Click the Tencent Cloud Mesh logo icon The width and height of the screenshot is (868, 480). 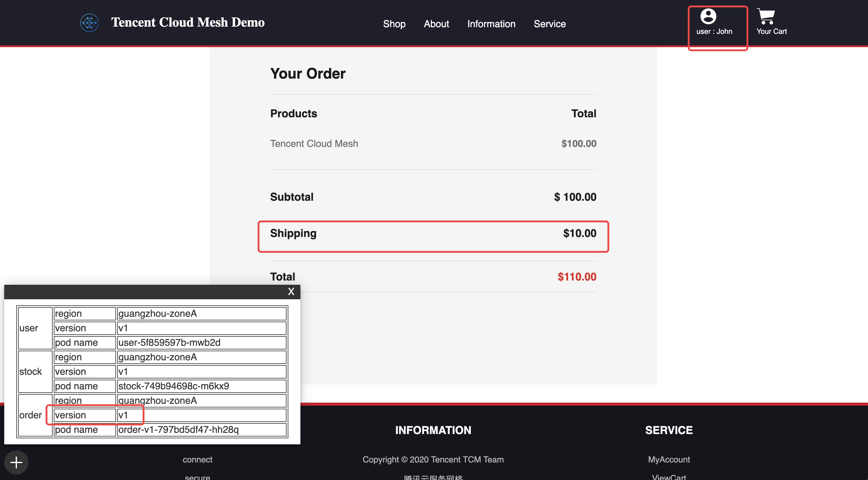(90, 23)
